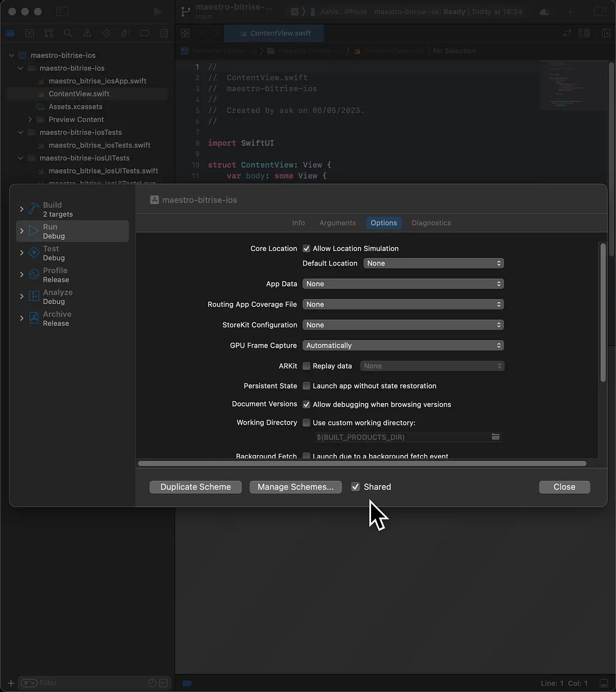Click the add plus icon in toolbar
Screen dimensions: 616x692
point(570,11)
